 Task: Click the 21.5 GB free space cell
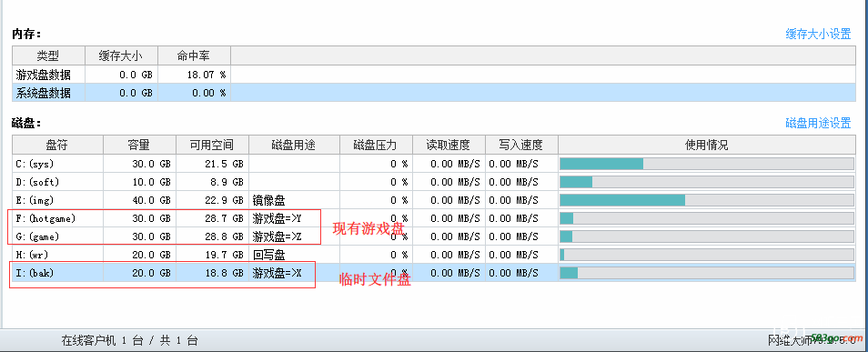click(x=212, y=164)
